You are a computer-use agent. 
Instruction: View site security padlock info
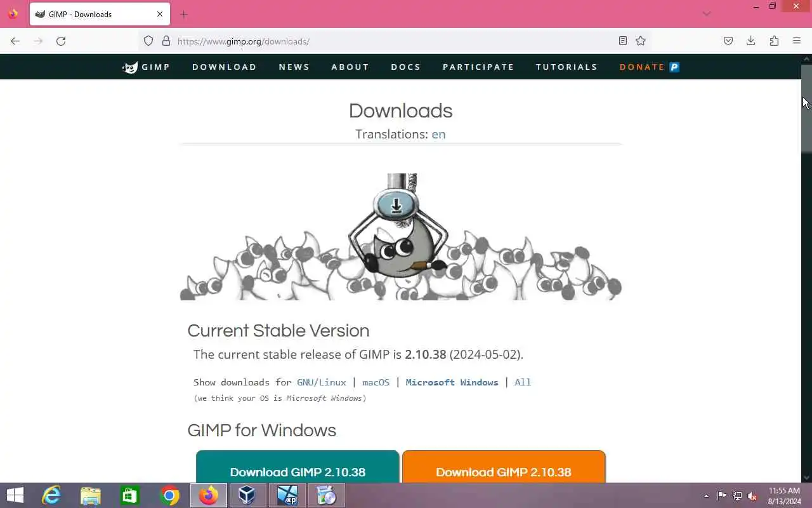tap(166, 41)
